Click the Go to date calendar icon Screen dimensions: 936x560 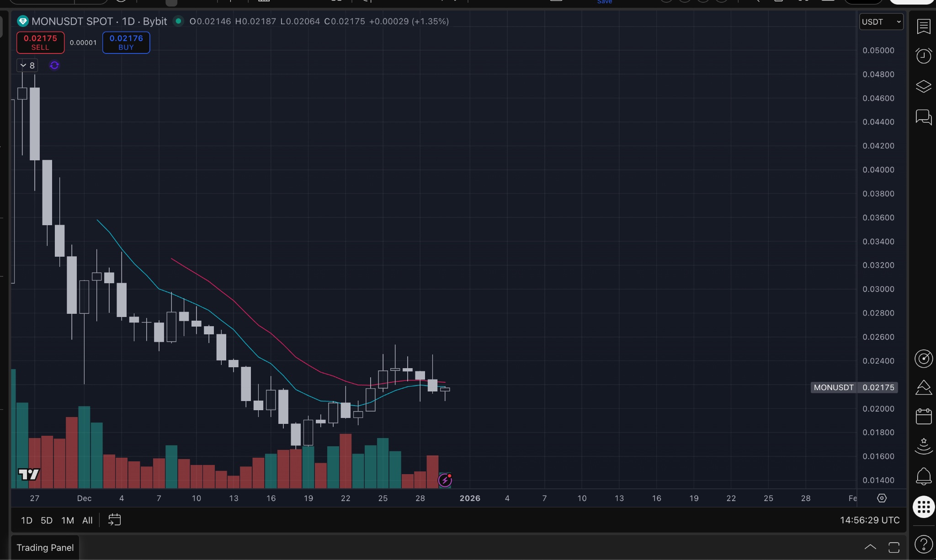click(x=114, y=520)
